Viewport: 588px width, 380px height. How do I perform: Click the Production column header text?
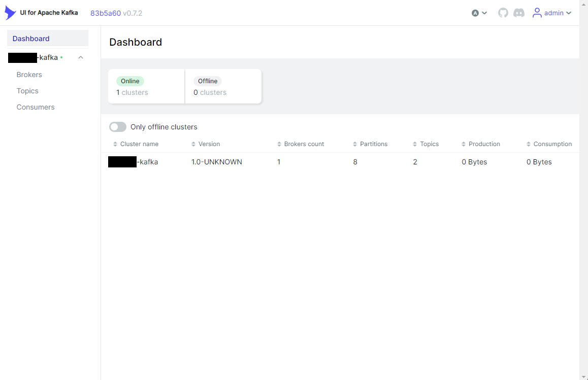[484, 144]
